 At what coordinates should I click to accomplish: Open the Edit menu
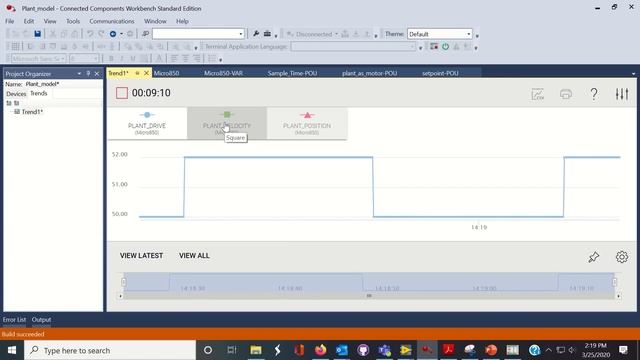29,21
